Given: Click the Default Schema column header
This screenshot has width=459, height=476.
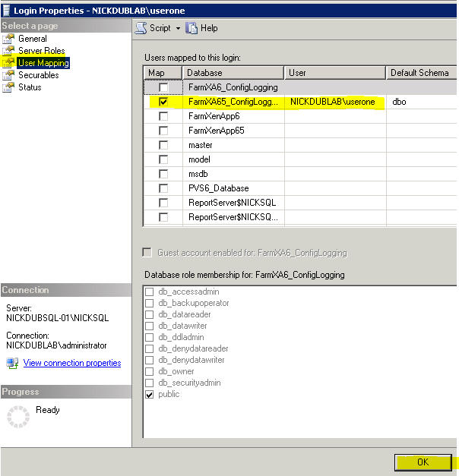Looking at the screenshot, I should pos(421,73).
